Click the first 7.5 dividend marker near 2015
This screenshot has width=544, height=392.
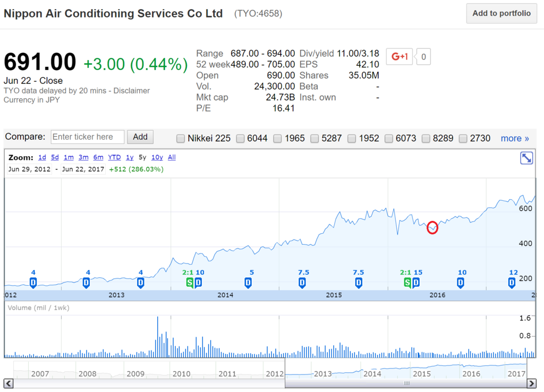point(302,283)
